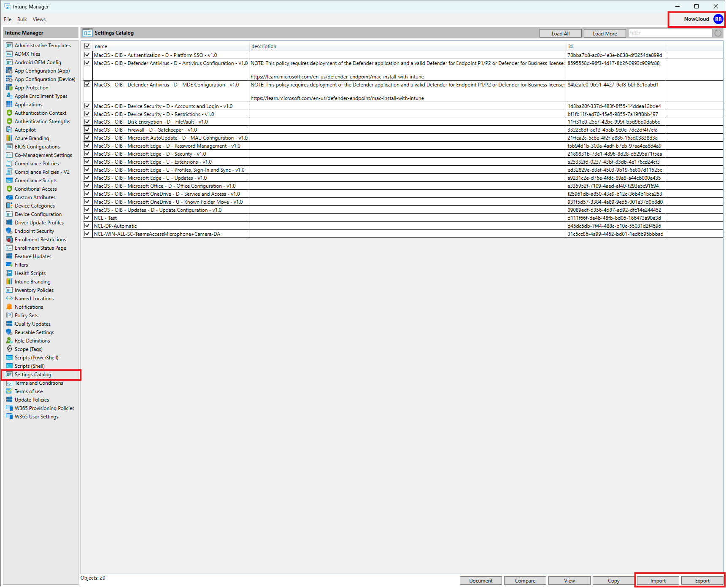Open the Bulk menu
Screen dimensions: 726x588
(x=22, y=19)
